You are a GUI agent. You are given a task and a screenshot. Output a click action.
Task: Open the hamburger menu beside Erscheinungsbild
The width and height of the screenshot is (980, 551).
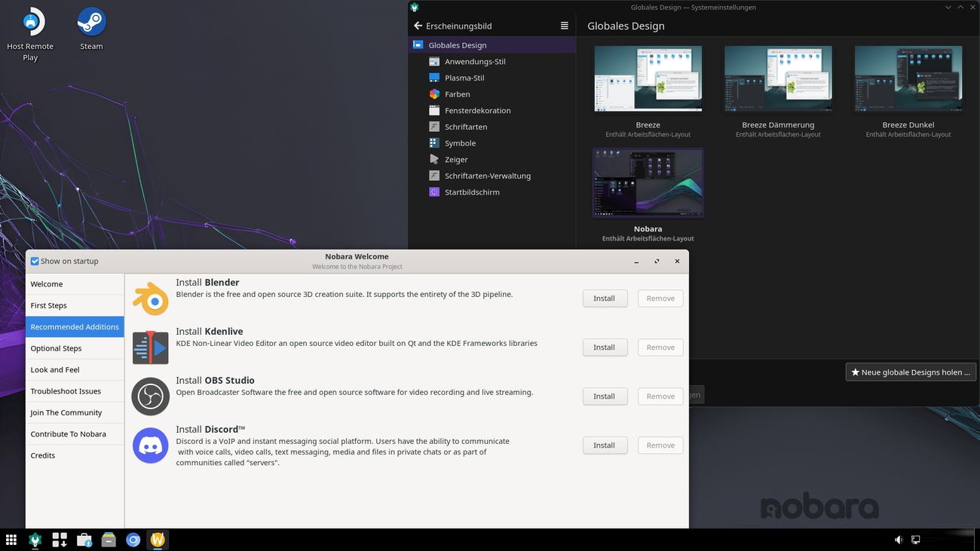[564, 26]
